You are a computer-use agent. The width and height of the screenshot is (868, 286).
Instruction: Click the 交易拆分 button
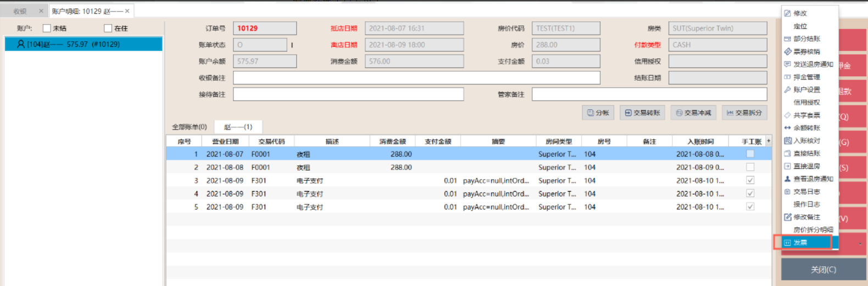click(744, 113)
